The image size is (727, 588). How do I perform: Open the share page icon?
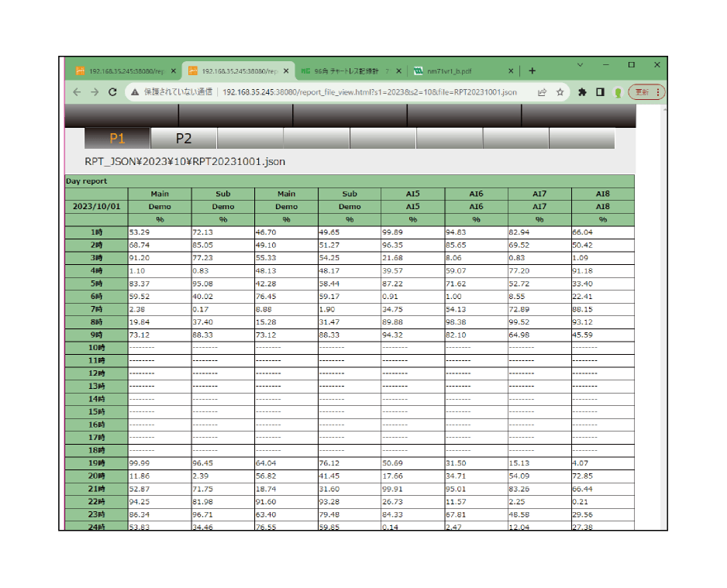(542, 92)
